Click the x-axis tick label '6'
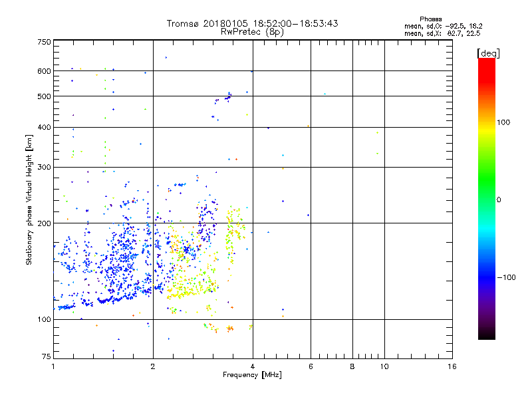The width and height of the screenshot is (532, 399). coord(311,366)
